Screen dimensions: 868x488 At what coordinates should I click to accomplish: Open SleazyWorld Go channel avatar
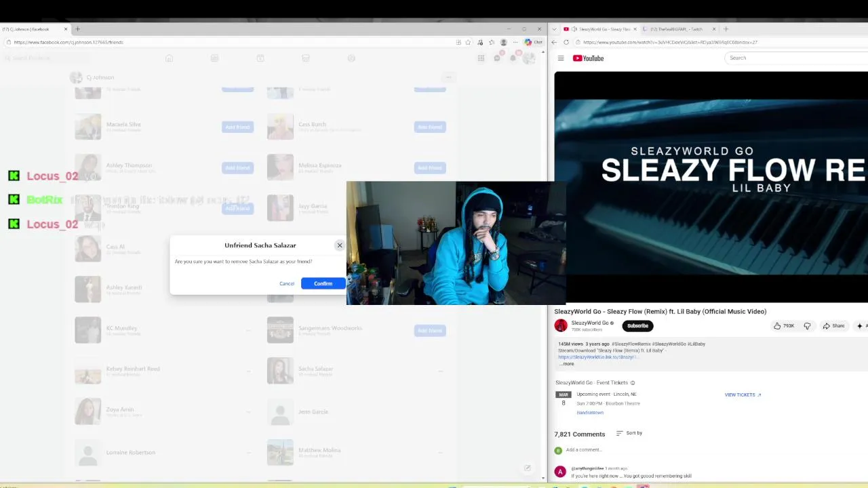pyautogui.click(x=561, y=326)
